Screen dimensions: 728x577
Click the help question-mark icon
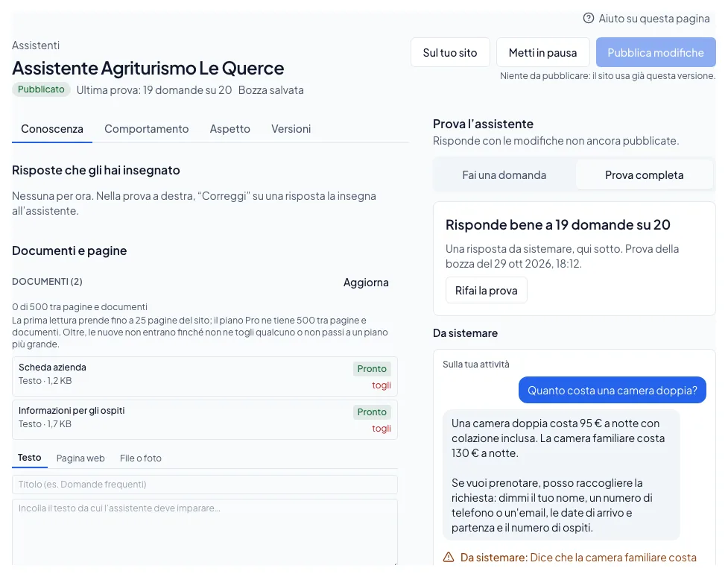(x=588, y=18)
